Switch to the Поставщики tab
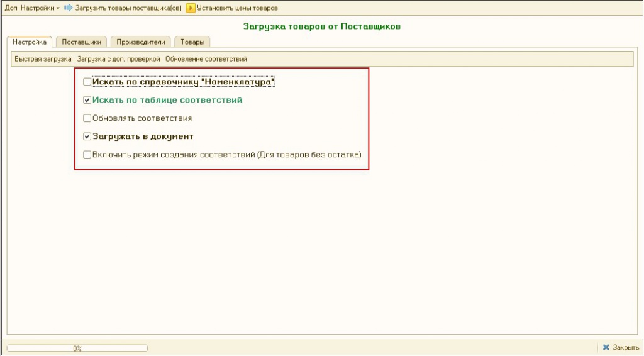 (81, 42)
